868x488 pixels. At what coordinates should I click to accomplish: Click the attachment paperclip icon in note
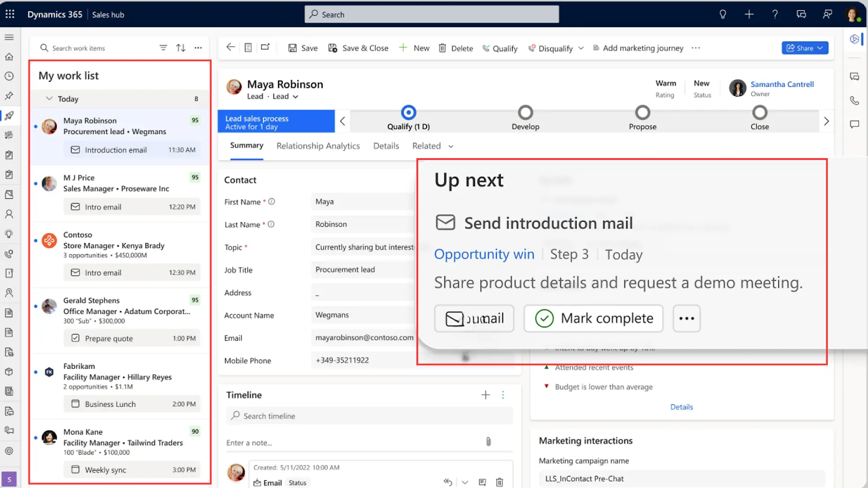(x=488, y=441)
